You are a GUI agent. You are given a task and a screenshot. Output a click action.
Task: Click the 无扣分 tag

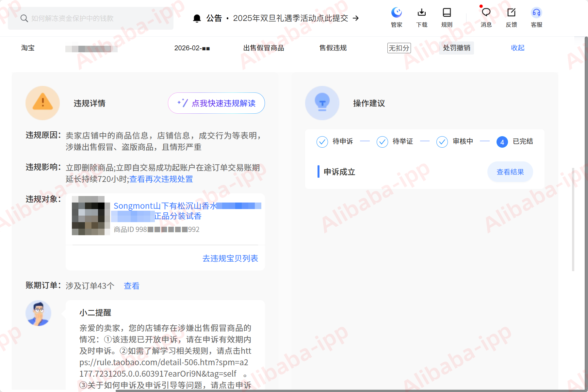point(399,48)
